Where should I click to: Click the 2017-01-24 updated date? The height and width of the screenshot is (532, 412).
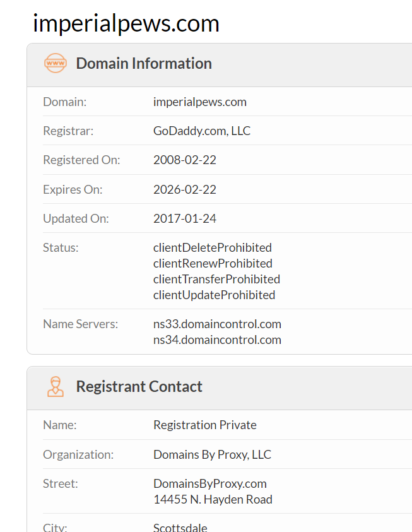tap(184, 219)
